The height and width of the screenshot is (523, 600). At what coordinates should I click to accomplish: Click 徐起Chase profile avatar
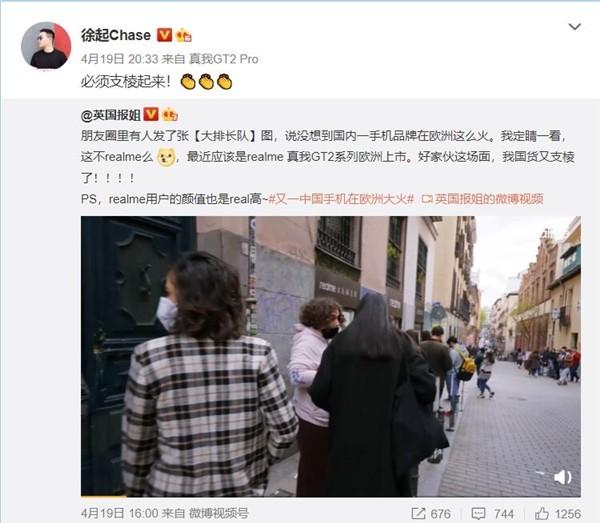click(46, 46)
